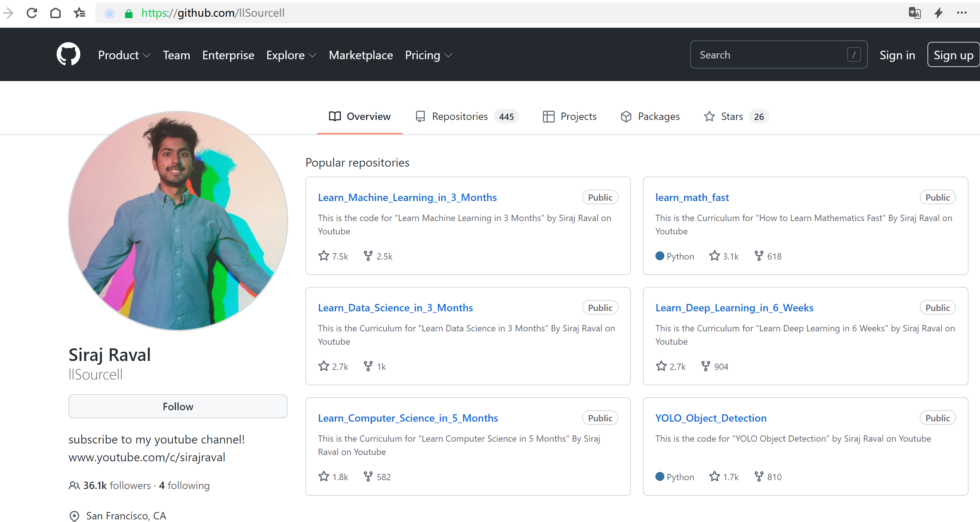Click fork count 618 on learn_math_fast
Viewport: 980px width, 522px height.
tap(768, 256)
